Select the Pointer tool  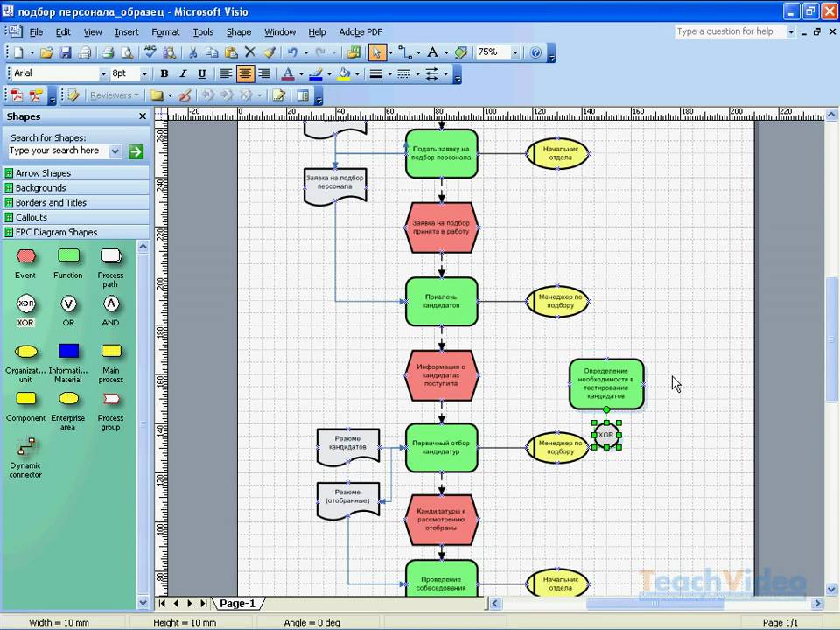coord(376,52)
